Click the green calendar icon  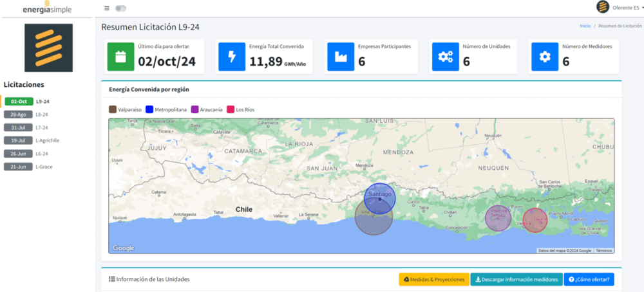(120, 57)
